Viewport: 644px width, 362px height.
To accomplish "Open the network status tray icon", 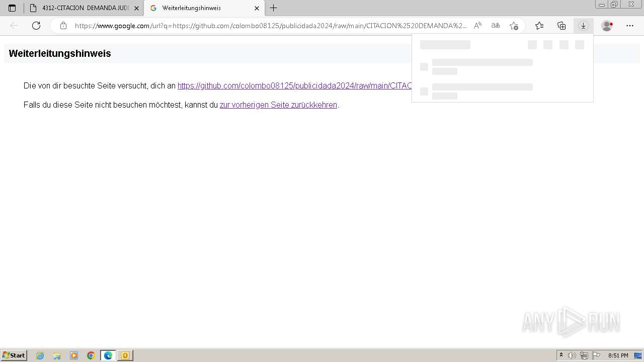I will (584, 355).
